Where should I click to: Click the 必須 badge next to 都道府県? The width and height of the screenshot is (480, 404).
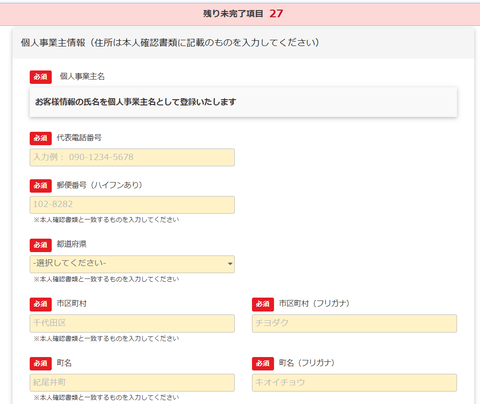click(x=41, y=245)
